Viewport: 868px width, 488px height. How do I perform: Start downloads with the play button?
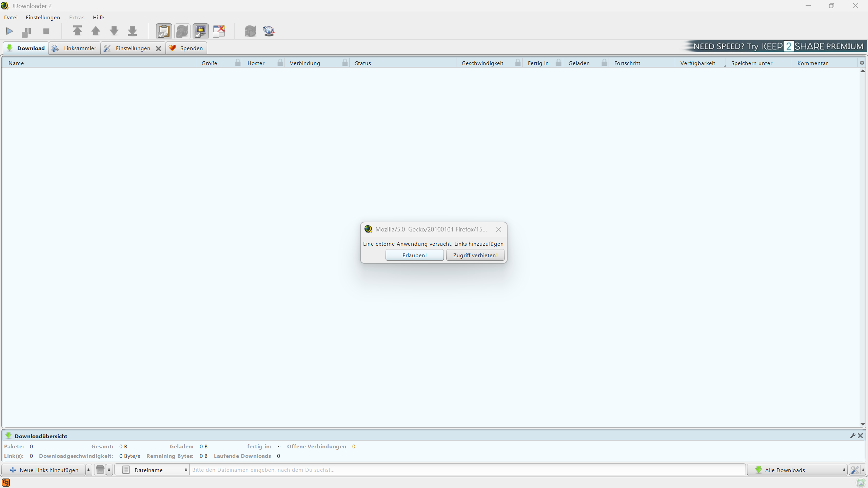[x=9, y=31]
